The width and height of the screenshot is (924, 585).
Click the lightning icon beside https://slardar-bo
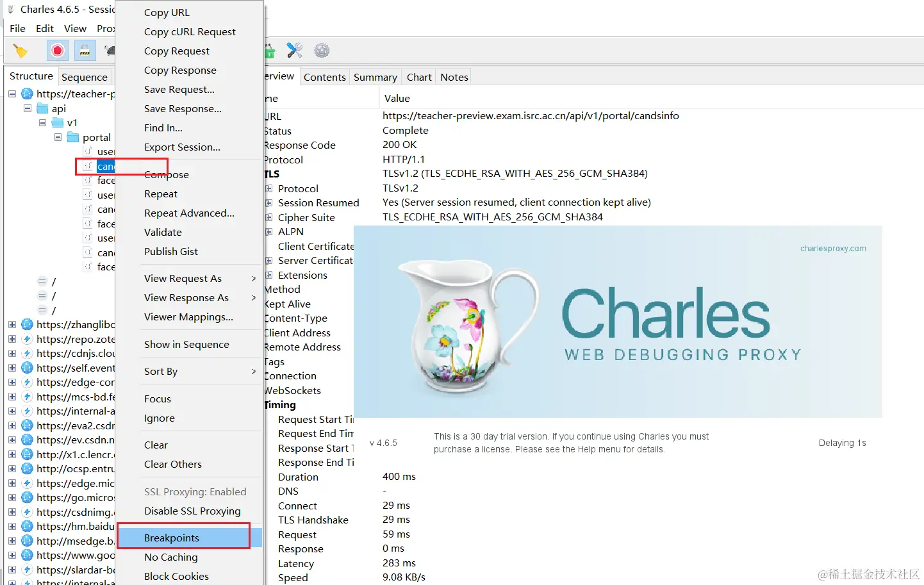coord(27,570)
